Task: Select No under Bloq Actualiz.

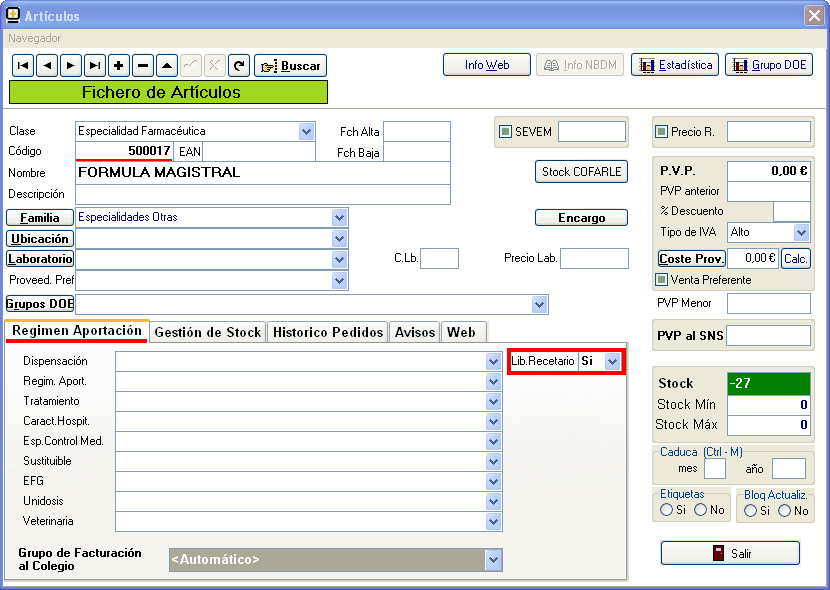Action: (785, 510)
